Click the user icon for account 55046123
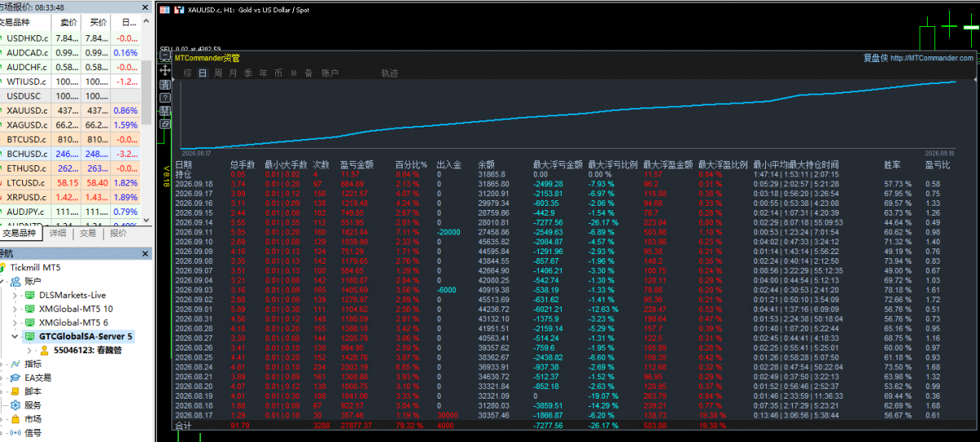Image resolution: width=980 pixels, height=442 pixels. click(x=44, y=350)
